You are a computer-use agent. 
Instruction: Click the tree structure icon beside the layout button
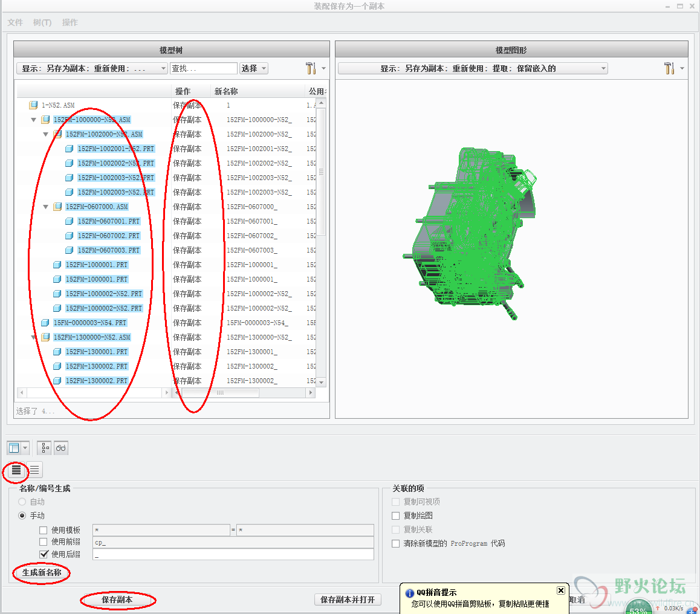(44, 448)
